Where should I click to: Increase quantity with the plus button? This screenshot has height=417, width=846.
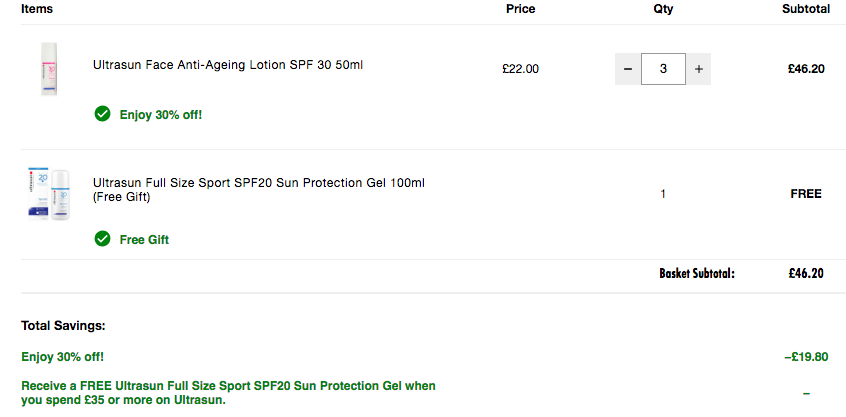point(699,69)
